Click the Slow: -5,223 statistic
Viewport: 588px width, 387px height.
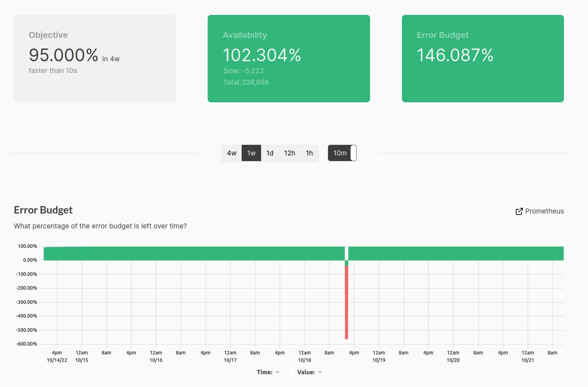pyautogui.click(x=243, y=71)
